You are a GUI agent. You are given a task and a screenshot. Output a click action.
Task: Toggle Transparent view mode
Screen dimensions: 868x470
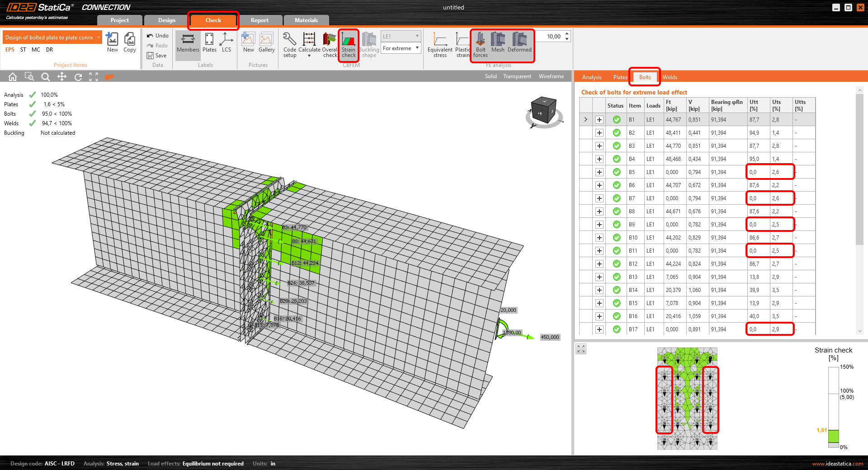pyautogui.click(x=517, y=76)
